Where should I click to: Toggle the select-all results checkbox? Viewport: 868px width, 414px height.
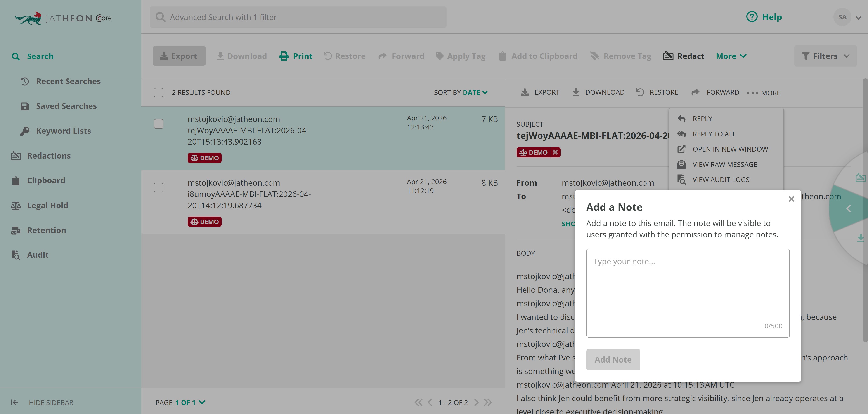(159, 93)
